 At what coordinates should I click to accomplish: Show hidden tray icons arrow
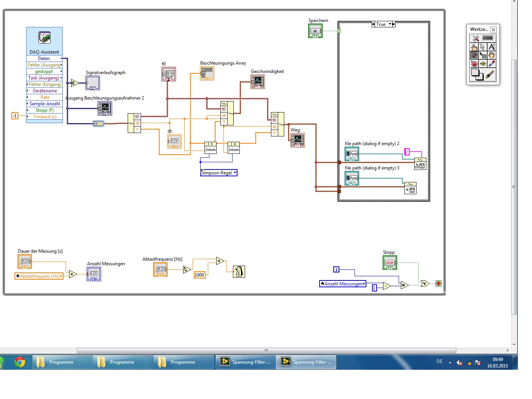(x=450, y=363)
